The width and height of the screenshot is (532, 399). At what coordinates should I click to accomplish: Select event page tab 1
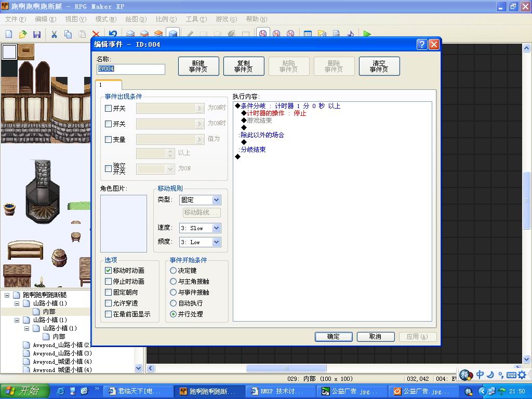point(108,85)
